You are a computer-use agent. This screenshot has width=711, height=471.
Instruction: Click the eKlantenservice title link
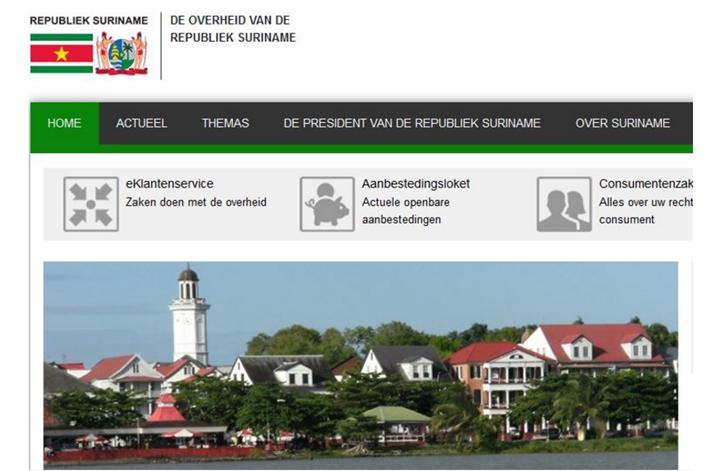(170, 184)
